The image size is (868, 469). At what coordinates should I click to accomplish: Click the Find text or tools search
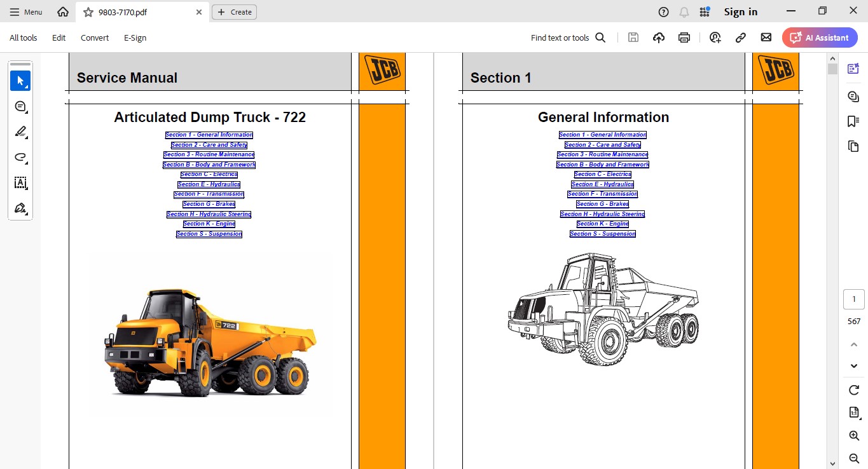pos(567,37)
